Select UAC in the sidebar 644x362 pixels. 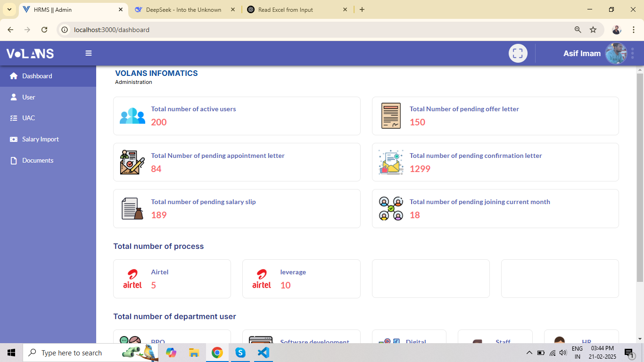point(29,118)
